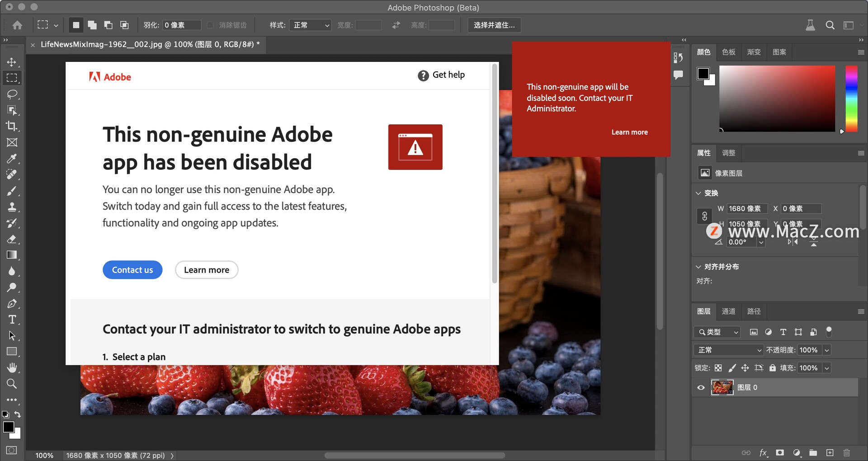Hide 图层 0 with its eye toggle

pos(701,387)
